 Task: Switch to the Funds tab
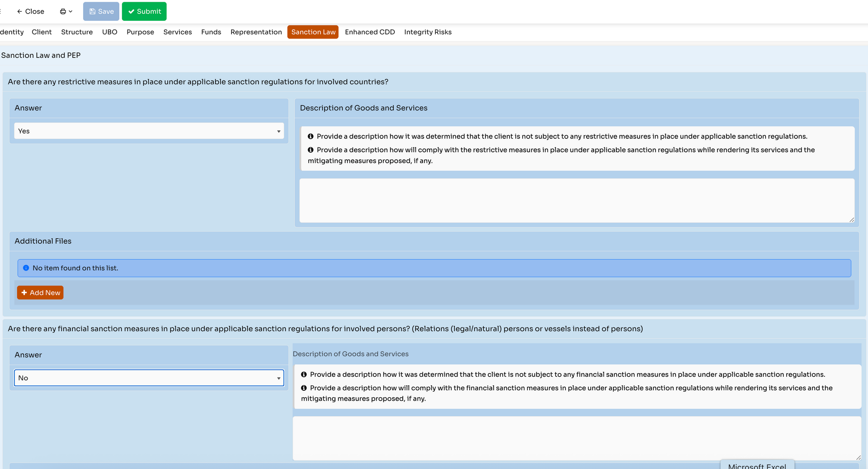[211, 32]
